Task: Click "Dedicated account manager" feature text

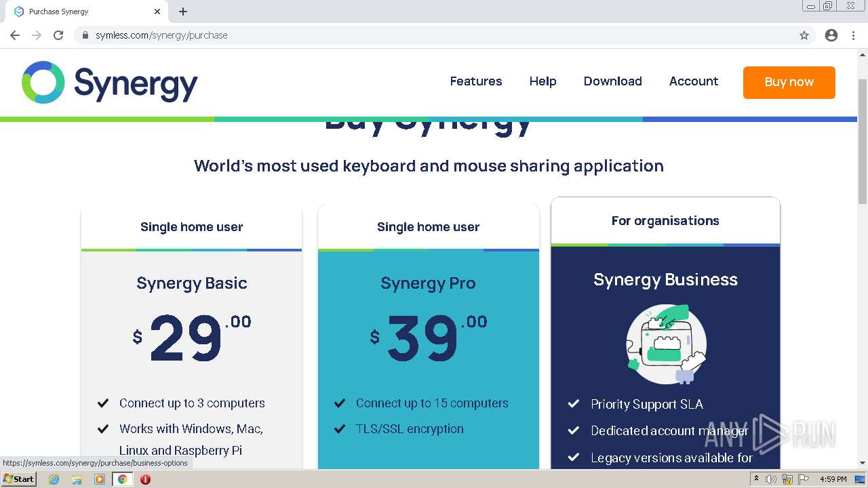Action: [x=670, y=431]
